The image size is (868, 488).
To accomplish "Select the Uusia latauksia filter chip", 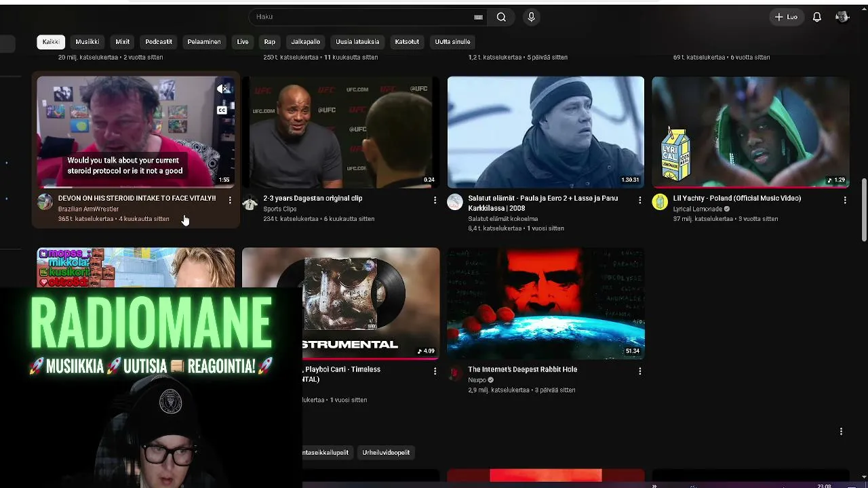I will point(357,42).
